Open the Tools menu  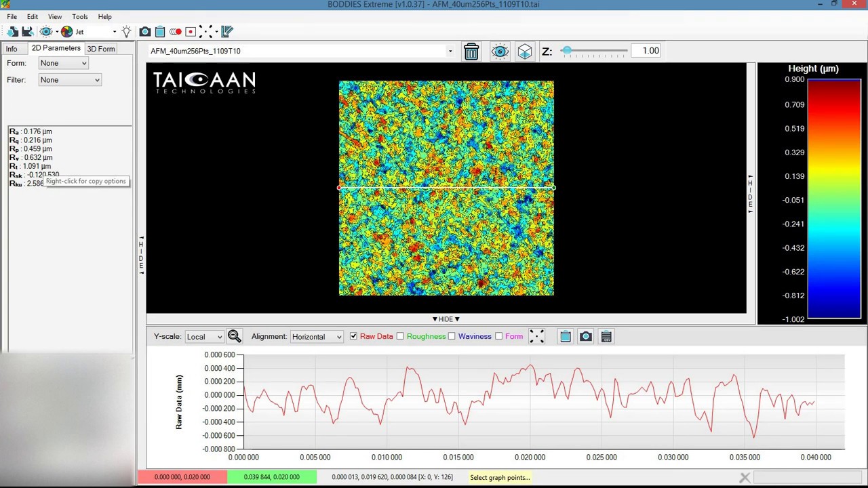pyautogui.click(x=80, y=16)
